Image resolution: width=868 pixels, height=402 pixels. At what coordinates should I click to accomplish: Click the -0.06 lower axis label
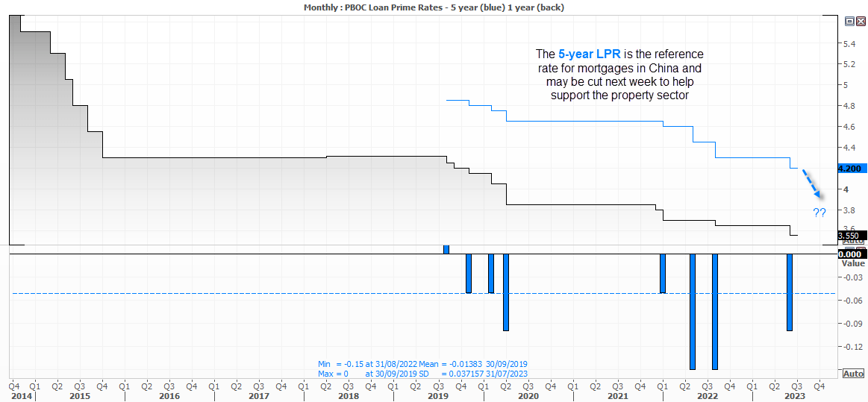(852, 301)
